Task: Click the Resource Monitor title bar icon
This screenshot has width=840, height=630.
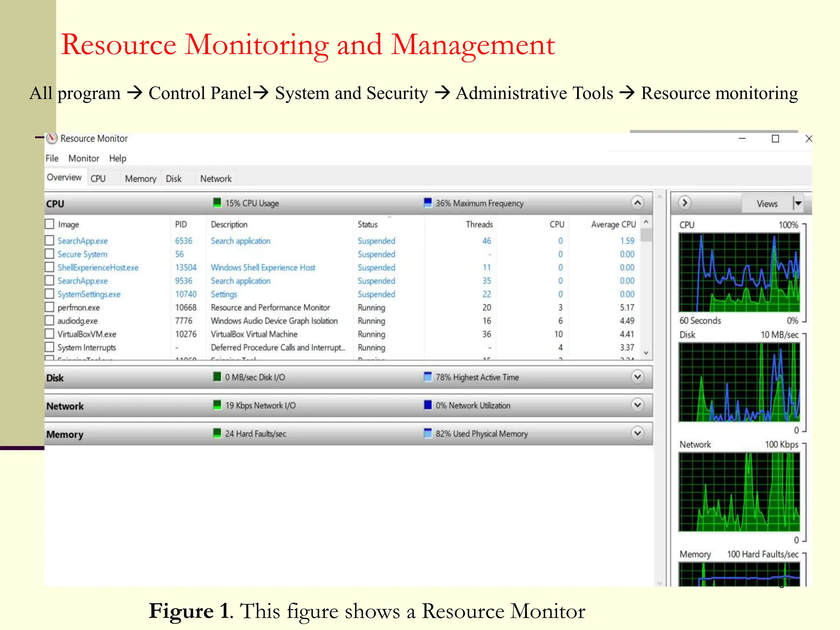Action: click(x=52, y=138)
